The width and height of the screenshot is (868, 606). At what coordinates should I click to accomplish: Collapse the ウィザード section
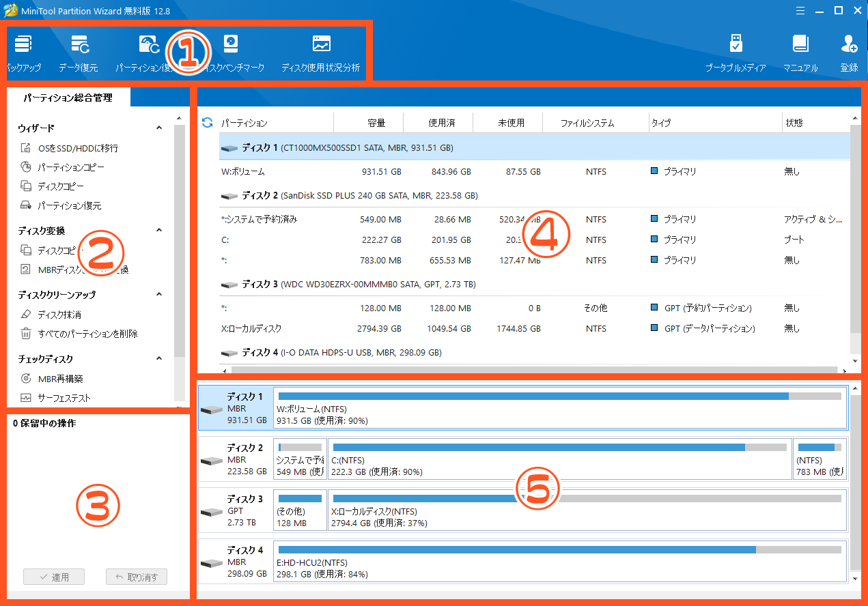click(x=159, y=128)
